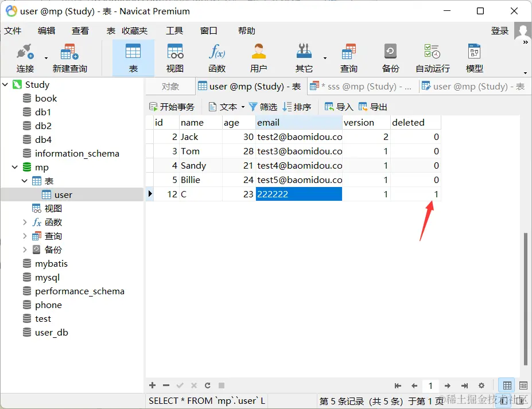The width and height of the screenshot is (532, 409).
Task: Select the performance_schema database
Action: (79, 291)
